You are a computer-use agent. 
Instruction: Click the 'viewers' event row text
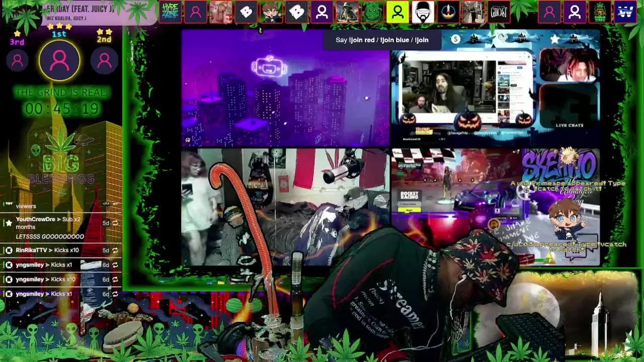pos(26,206)
